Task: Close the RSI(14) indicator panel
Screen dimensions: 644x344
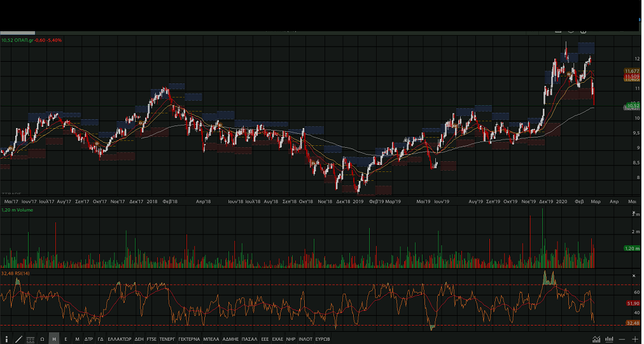Action: tap(634, 276)
